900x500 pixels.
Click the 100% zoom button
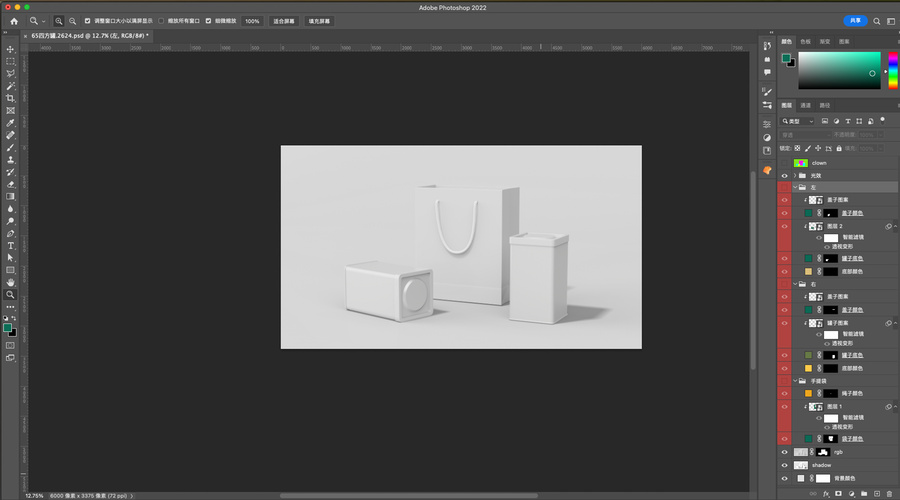coord(252,21)
